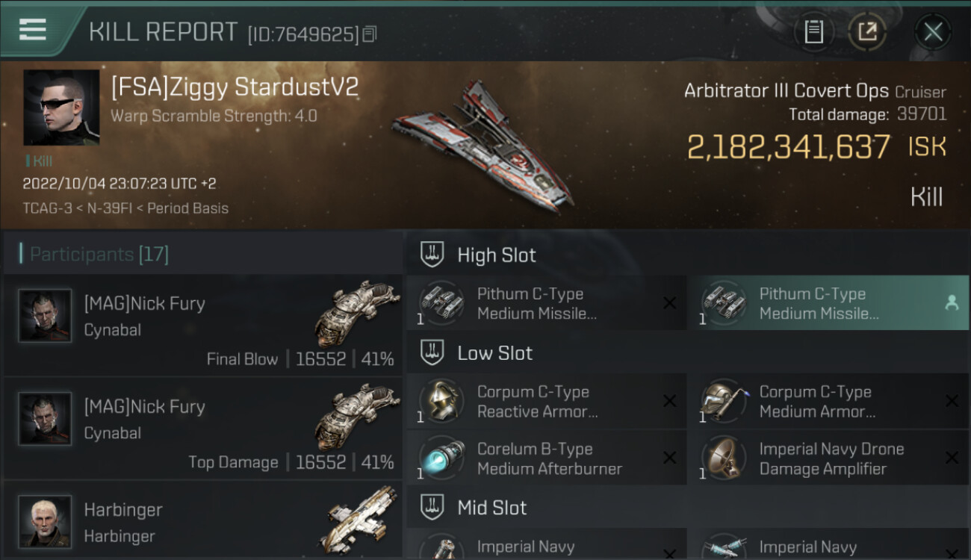Click Corpum C-Type Medium Armor module icon
Image resolution: width=971 pixels, height=560 pixels.
pos(724,401)
